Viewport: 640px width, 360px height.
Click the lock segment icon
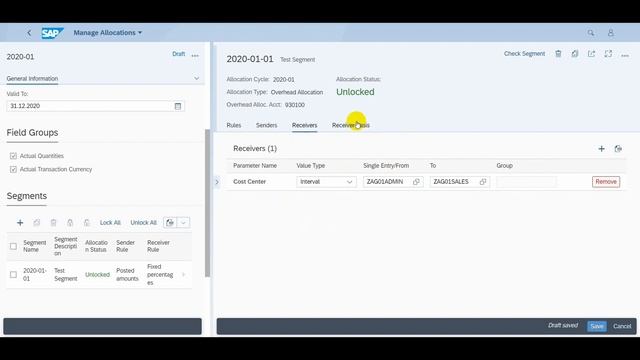point(70,222)
